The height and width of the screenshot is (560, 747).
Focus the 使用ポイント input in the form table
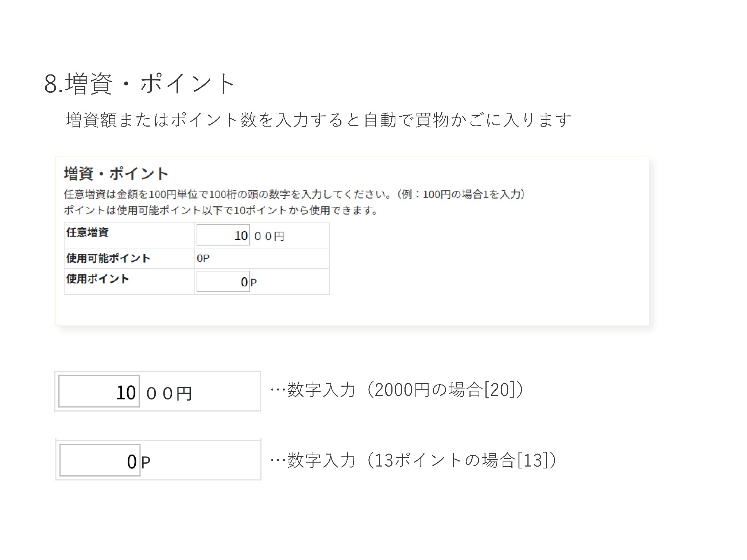[223, 281]
